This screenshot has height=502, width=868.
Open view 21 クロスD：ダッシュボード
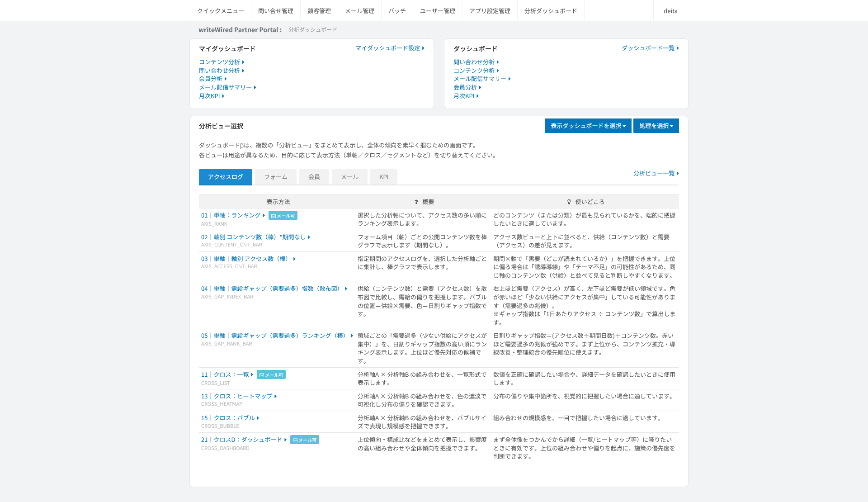[x=244, y=440]
